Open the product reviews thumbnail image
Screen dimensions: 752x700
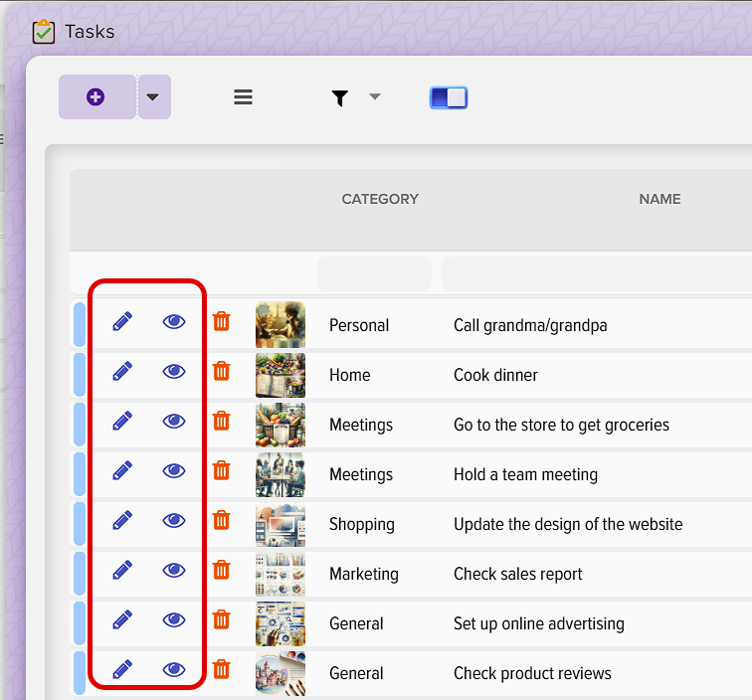(x=281, y=673)
